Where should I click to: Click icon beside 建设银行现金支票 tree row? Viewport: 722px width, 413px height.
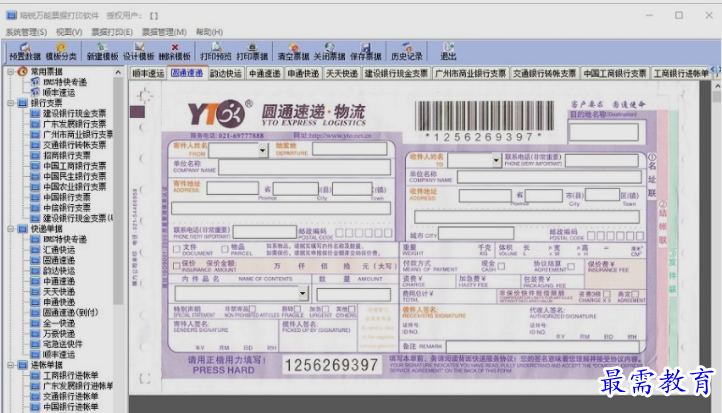(x=35, y=113)
